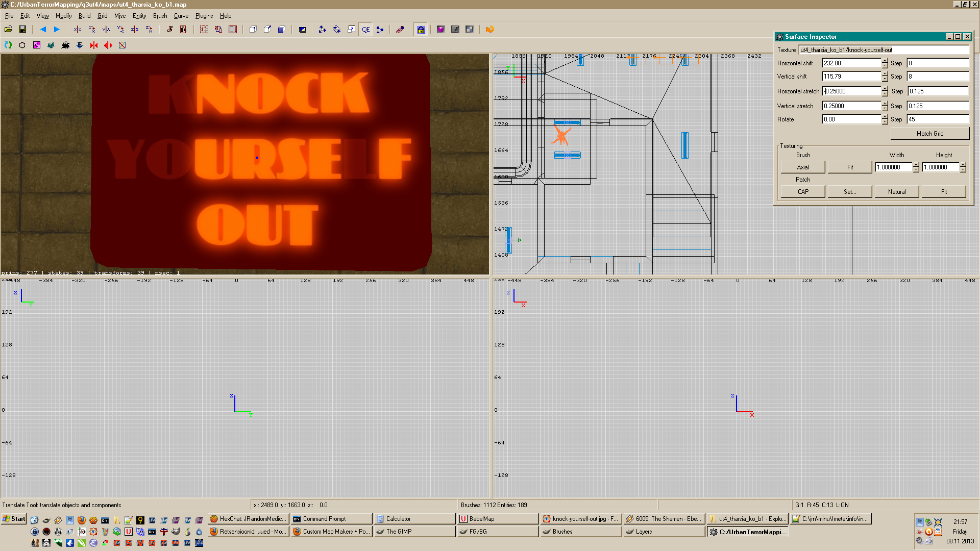Click the z-axis rotate toolbar icon
980x551 pixels.
(149, 30)
